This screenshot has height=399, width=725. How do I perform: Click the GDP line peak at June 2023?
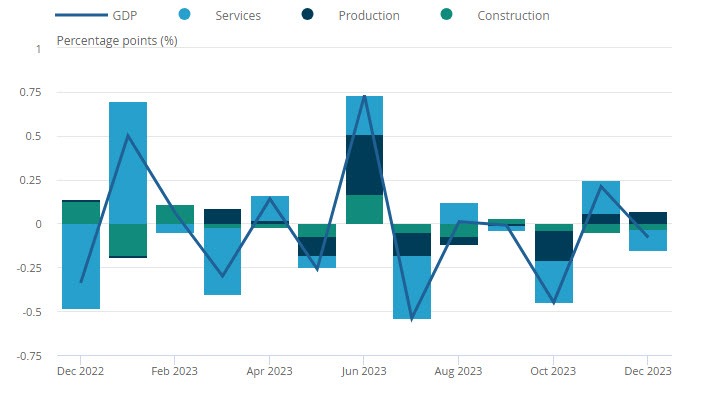[x=364, y=96]
